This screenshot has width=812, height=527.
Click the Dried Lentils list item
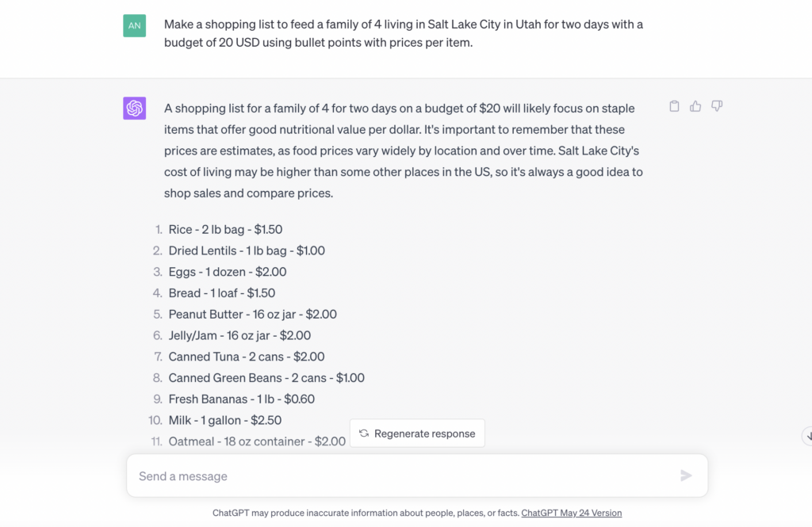coord(247,251)
